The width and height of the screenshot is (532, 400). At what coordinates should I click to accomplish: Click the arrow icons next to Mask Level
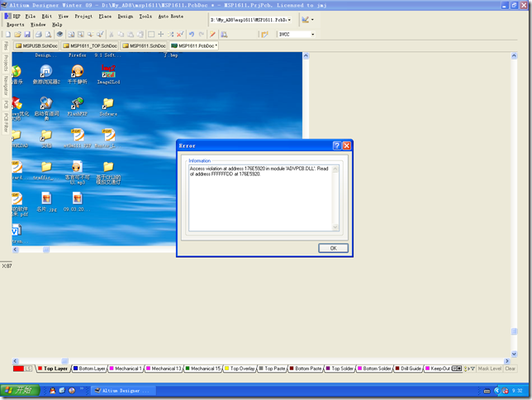pyautogui.click(x=470, y=369)
